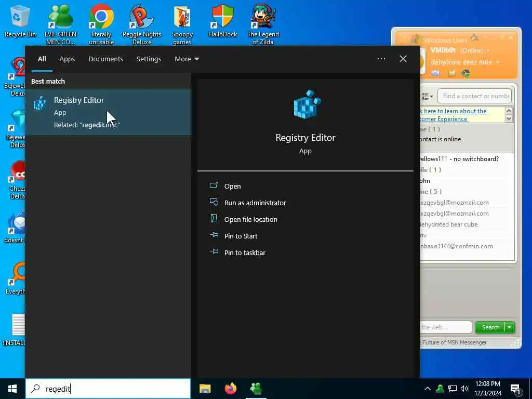532x399 pixels.
Task: Select the contact with no switchboard? status
Action: 459,159
